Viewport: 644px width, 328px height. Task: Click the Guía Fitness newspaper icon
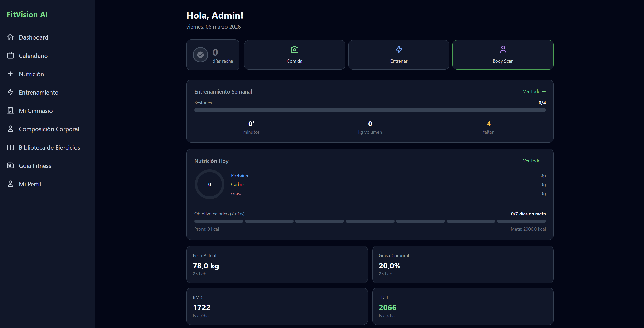[10, 166]
